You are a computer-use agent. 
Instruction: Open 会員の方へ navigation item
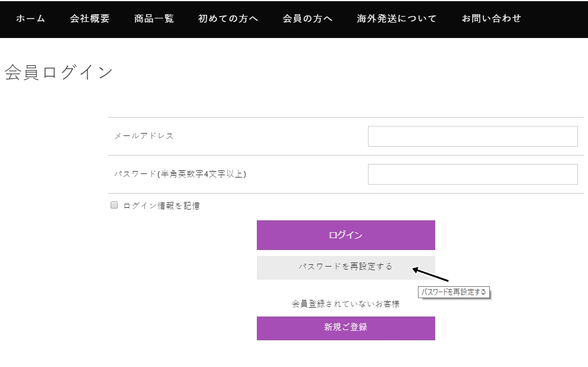[x=307, y=19]
